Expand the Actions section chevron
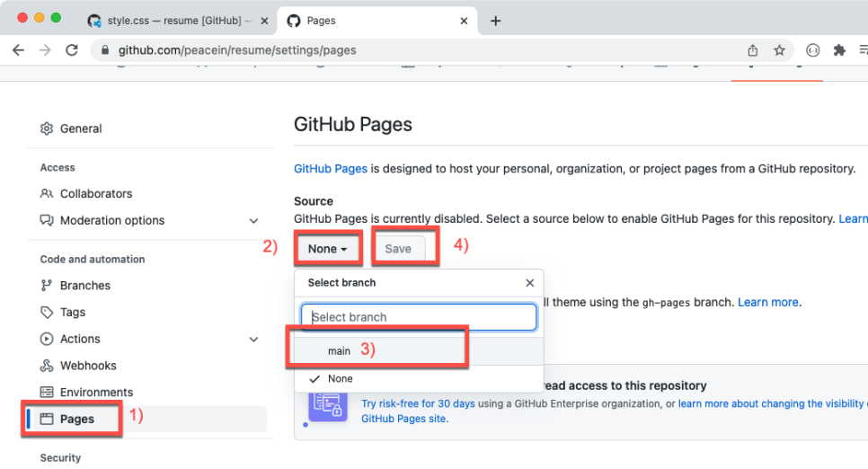 click(x=253, y=340)
